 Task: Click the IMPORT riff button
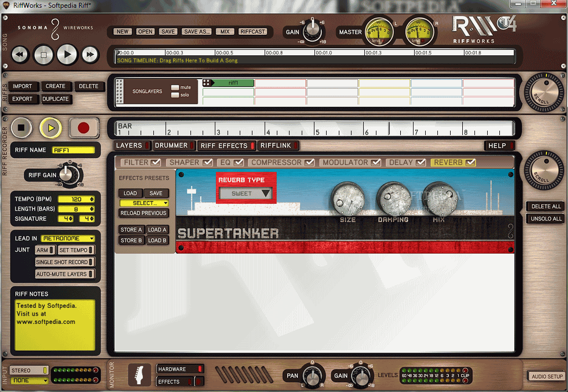[22, 86]
